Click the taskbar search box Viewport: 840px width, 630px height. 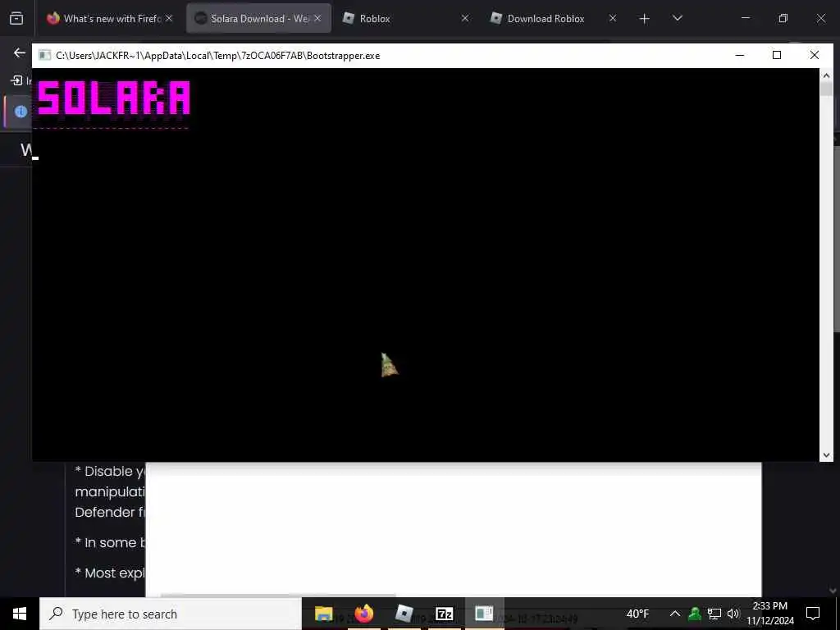(171, 614)
